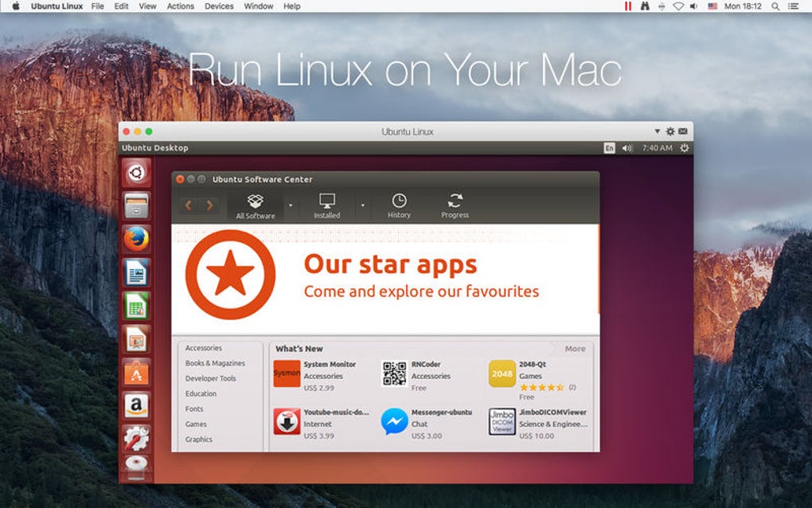Go forward in Ubuntu Software Center

point(209,205)
